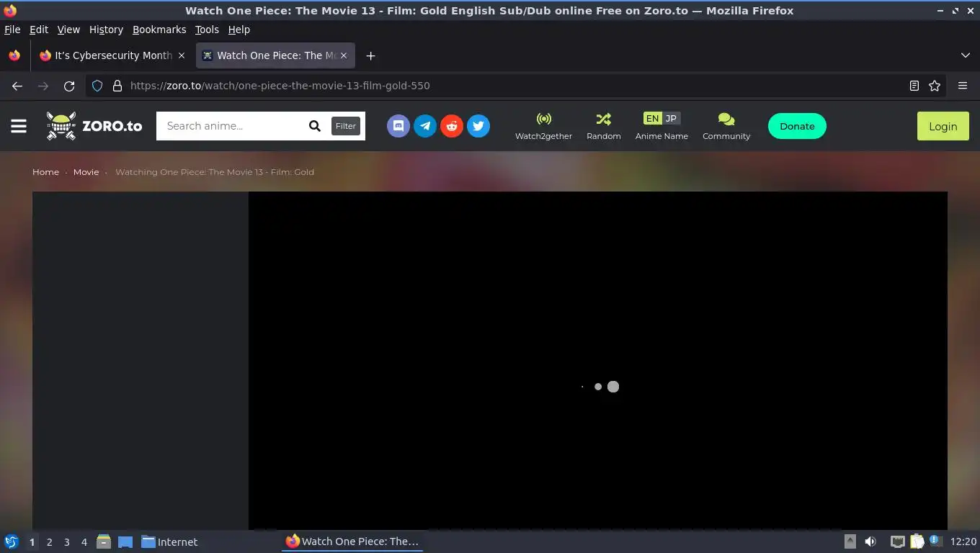Screen dimensions: 980x553
Task: Switch anime name language to EN
Action: tap(652, 118)
